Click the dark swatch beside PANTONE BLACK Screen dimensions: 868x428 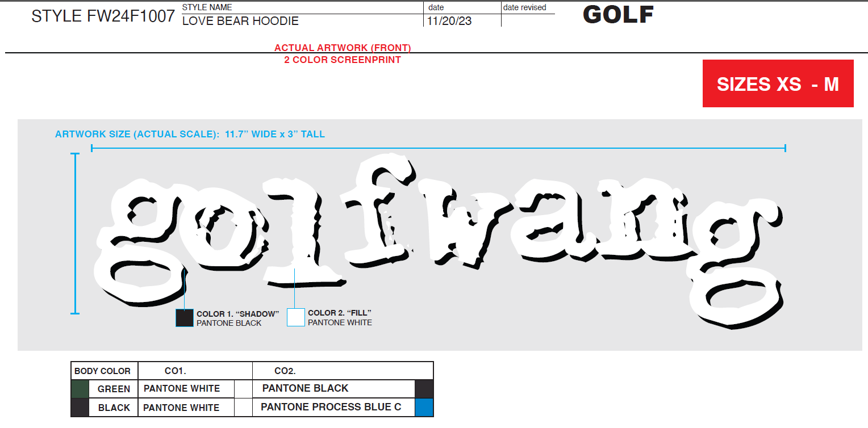(x=424, y=389)
